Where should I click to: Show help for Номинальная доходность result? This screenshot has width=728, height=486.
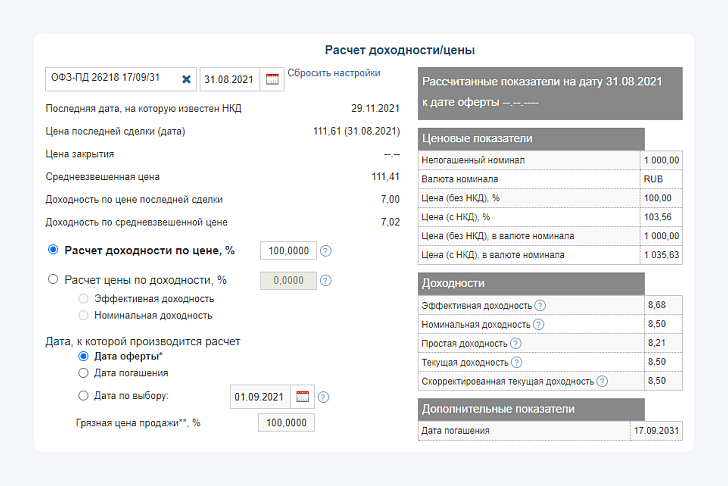click(x=539, y=324)
